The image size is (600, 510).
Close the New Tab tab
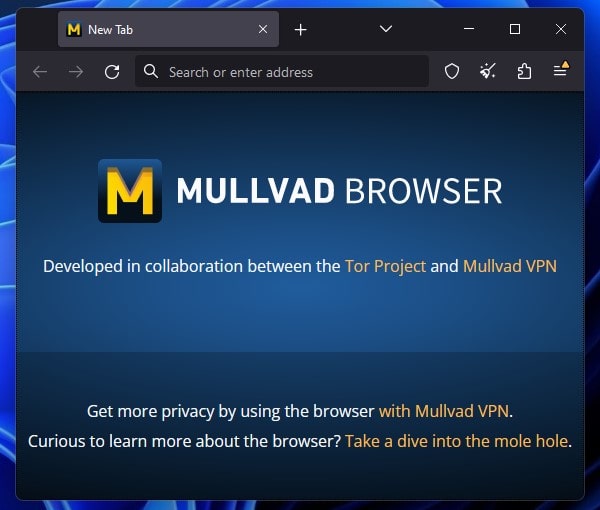click(263, 29)
